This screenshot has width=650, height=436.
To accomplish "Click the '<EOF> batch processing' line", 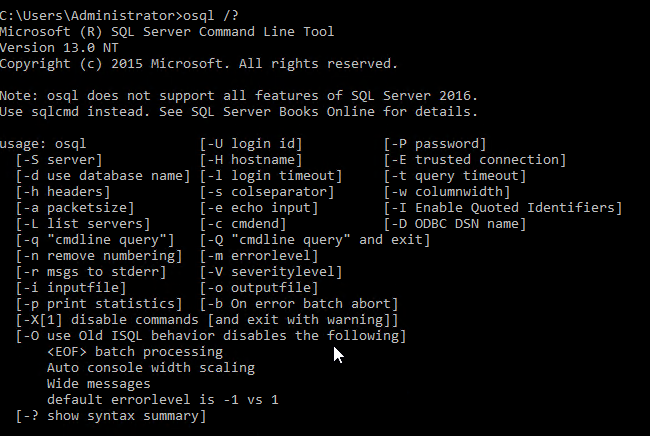I will click(x=135, y=351).
